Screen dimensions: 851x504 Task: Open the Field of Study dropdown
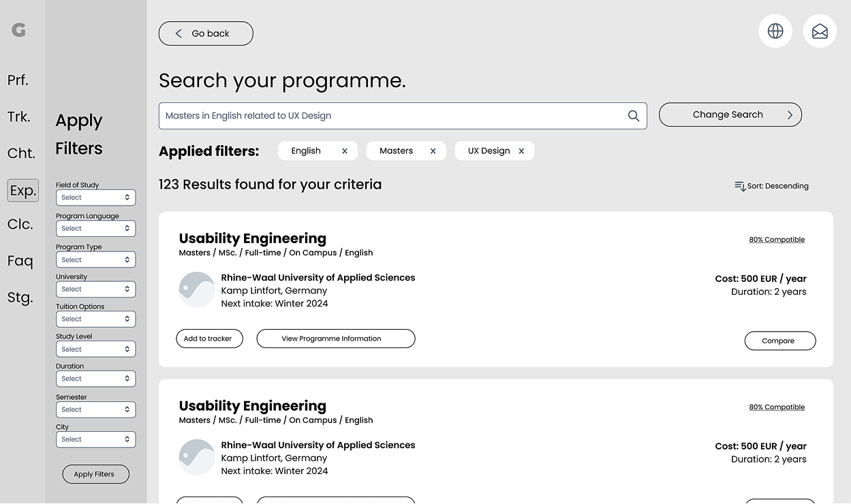tap(95, 198)
